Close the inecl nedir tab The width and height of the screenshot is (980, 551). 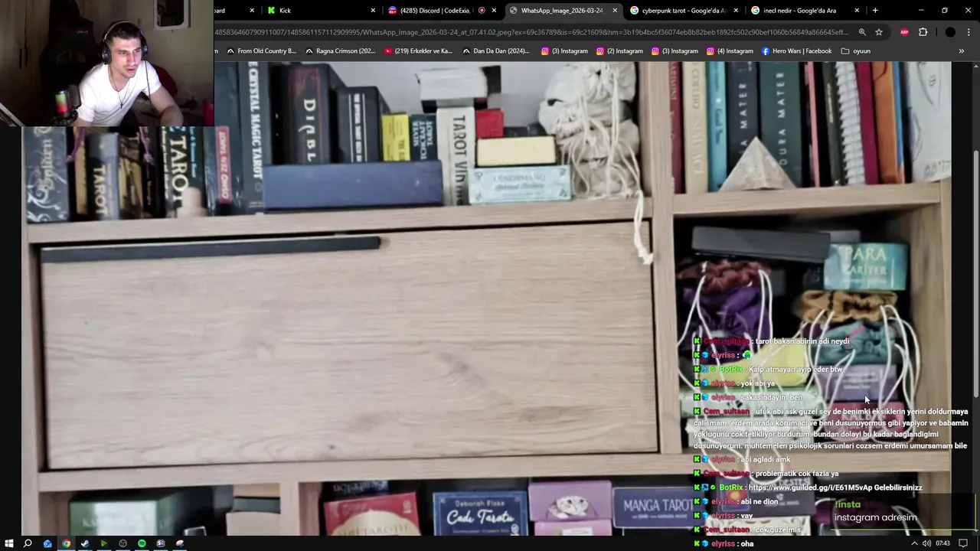coord(857,11)
